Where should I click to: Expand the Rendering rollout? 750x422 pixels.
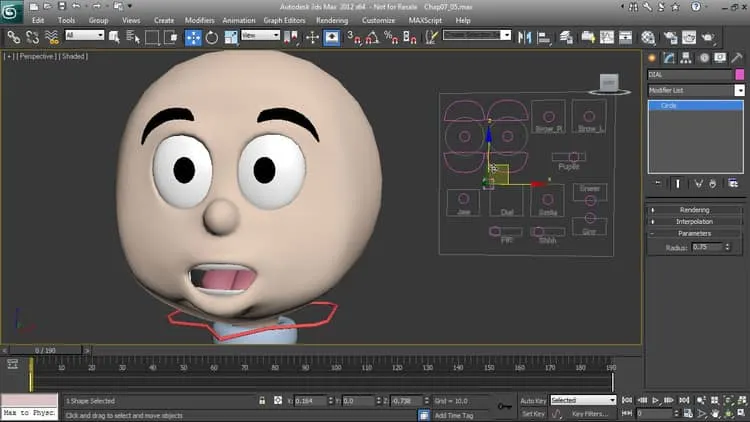tap(695, 210)
